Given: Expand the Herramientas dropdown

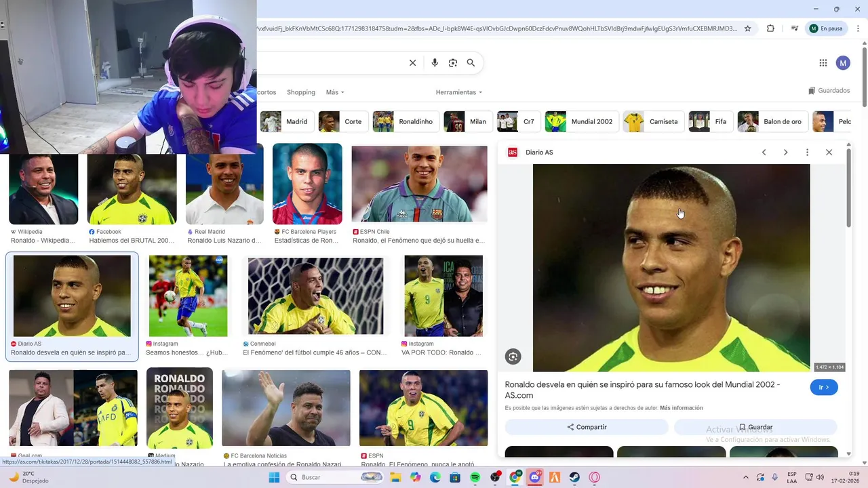Looking at the screenshot, I should tap(459, 92).
